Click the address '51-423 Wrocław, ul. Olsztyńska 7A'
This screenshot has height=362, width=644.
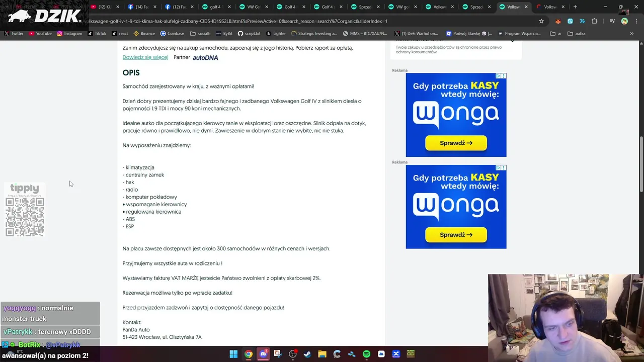point(162,337)
